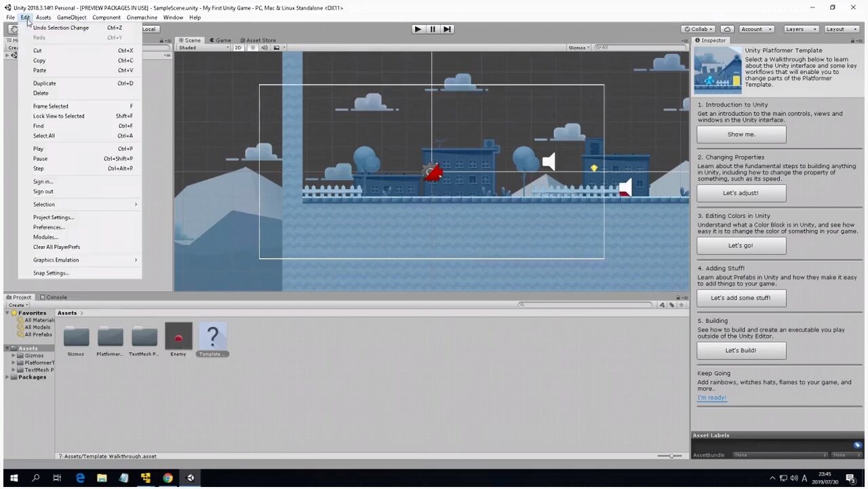Open Google Chrome from the taskbar
The width and height of the screenshot is (868, 489).
point(167,478)
